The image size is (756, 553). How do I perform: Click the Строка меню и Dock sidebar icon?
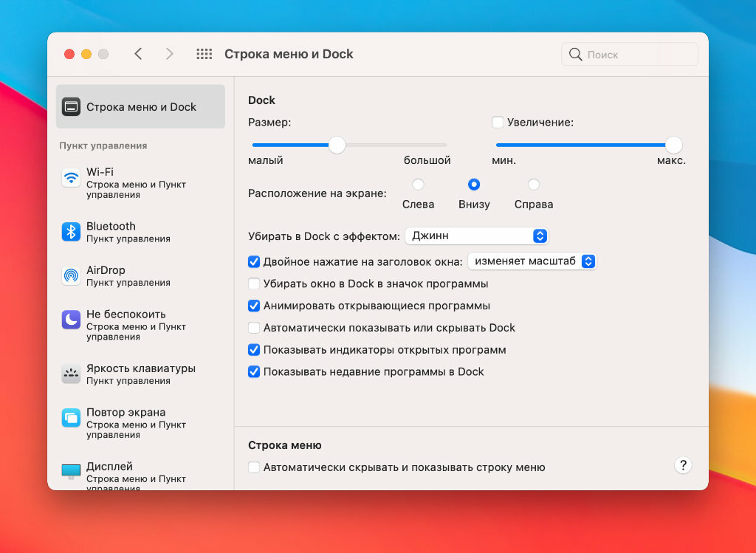coord(71,106)
